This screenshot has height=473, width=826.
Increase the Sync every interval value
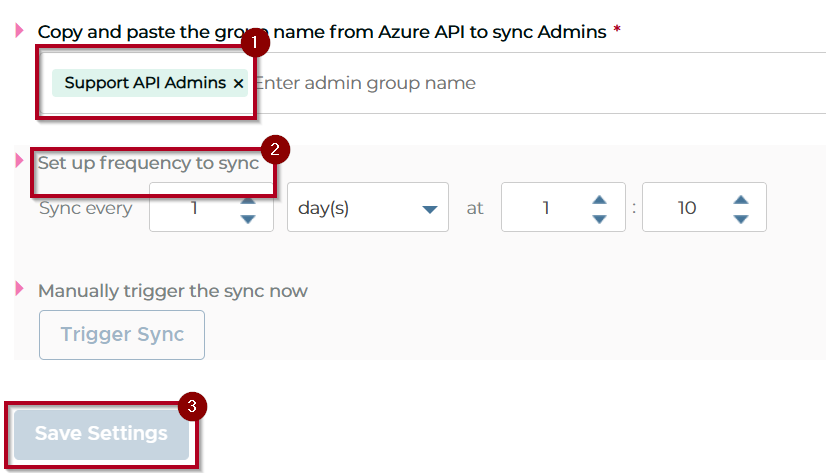(248, 201)
